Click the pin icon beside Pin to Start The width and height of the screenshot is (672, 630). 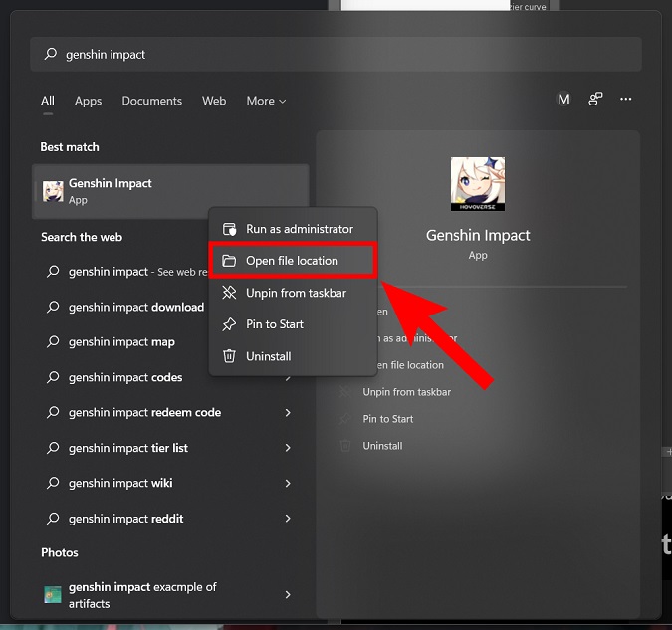(229, 324)
